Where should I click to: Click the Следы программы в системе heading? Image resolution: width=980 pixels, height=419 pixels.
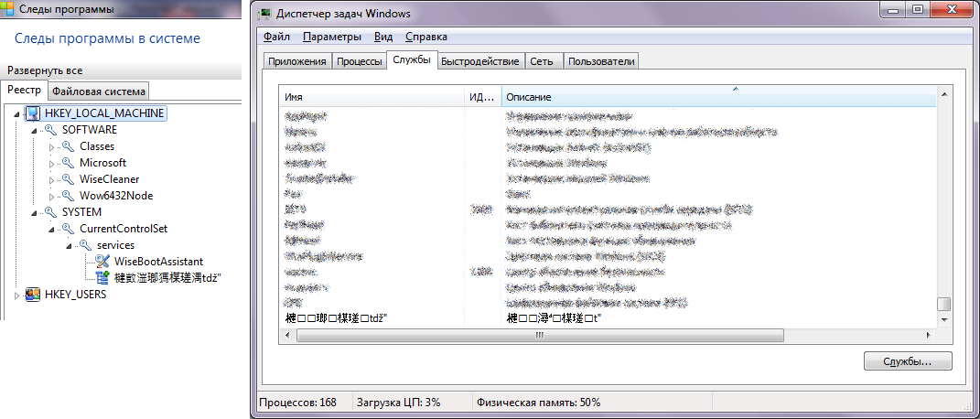click(x=107, y=38)
